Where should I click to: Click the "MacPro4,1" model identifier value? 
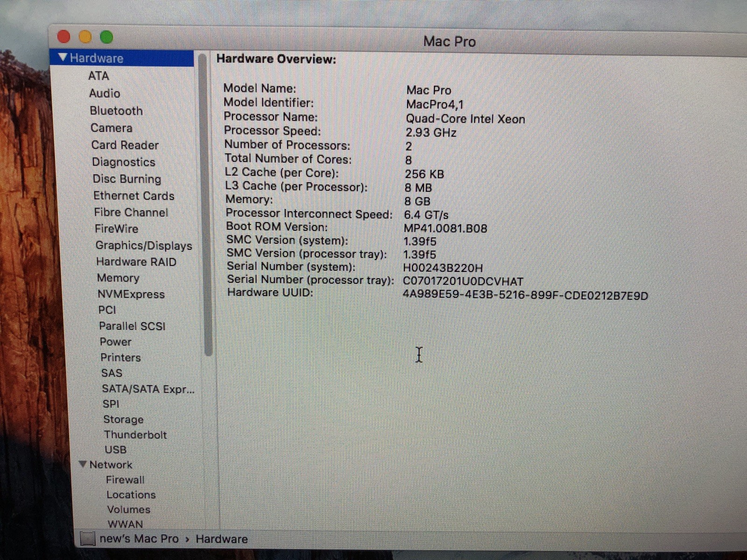(435, 105)
